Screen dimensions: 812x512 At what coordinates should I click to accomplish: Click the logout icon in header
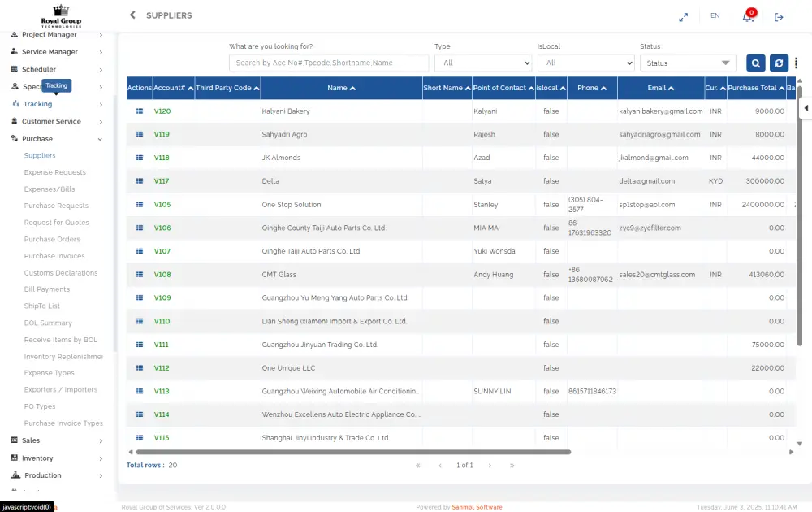pos(779,16)
